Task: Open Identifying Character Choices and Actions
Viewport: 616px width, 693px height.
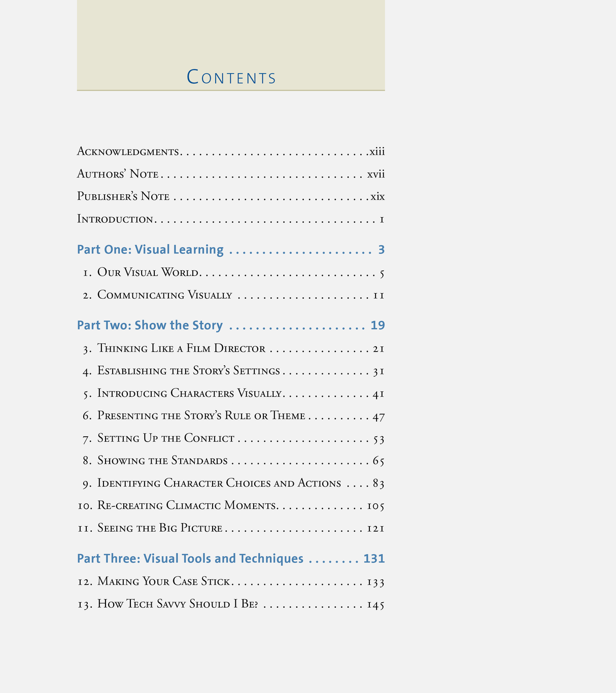Action: (219, 483)
